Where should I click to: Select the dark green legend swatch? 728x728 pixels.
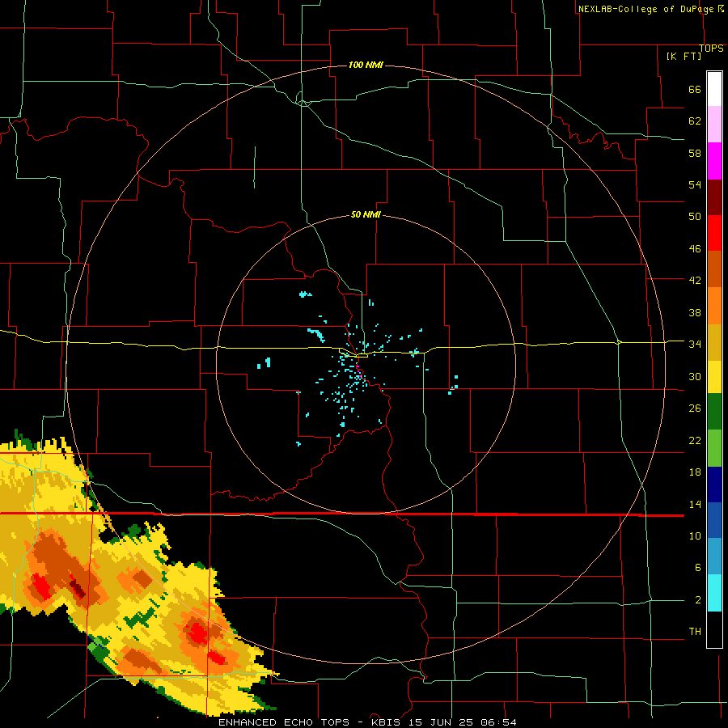714,412
